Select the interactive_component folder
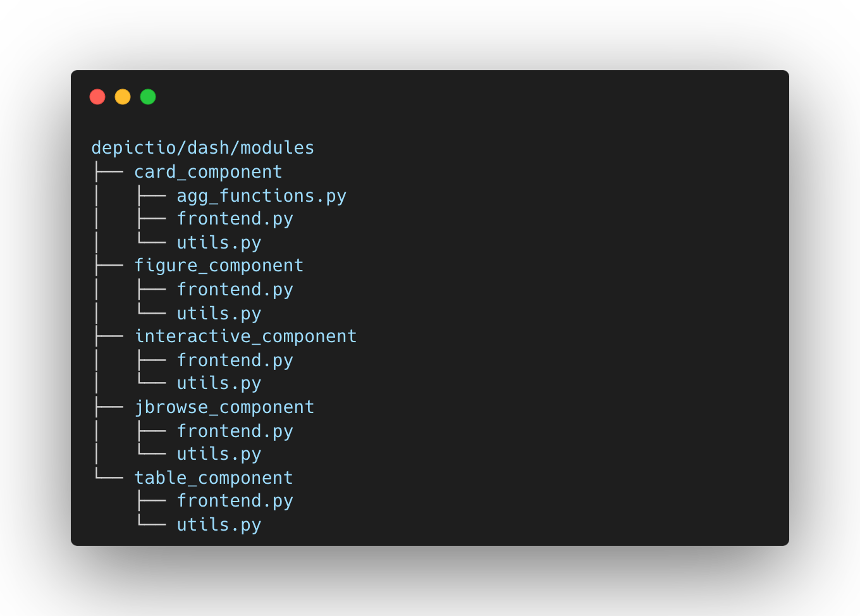The height and width of the screenshot is (616, 860). [245, 336]
